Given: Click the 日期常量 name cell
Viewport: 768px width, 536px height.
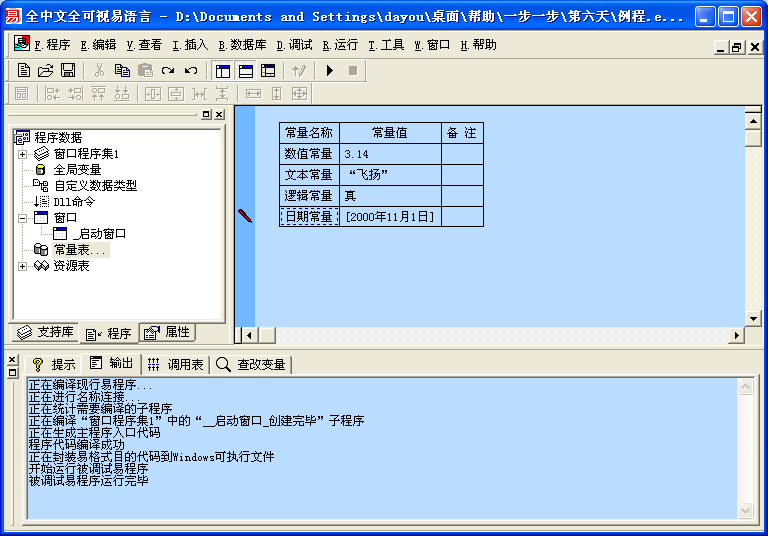Looking at the screenshot, I should click(x=309, y=217).
